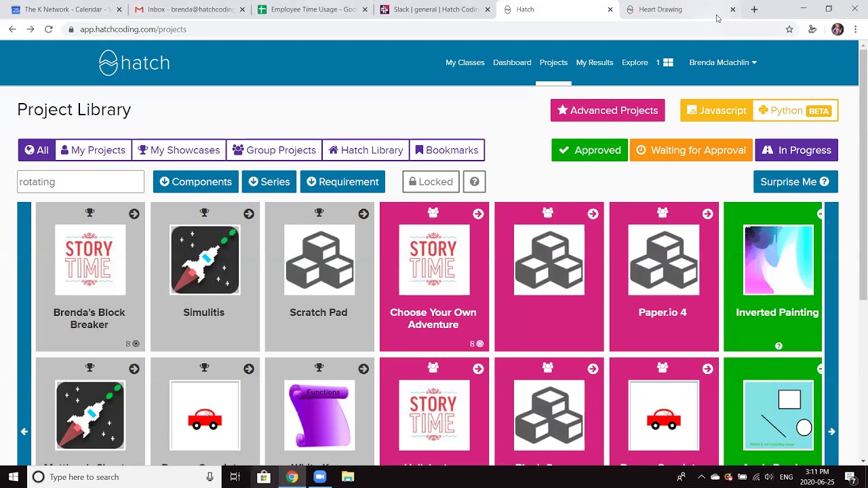Click the Chrome address bar URL

click(133, 29)
